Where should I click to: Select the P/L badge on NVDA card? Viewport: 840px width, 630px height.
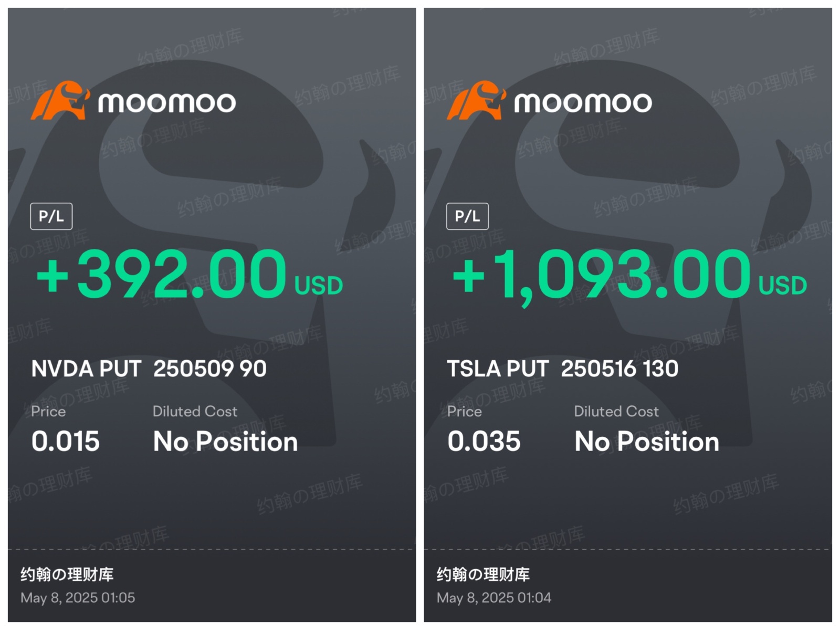pyautogui.click(x=51, y=216)
